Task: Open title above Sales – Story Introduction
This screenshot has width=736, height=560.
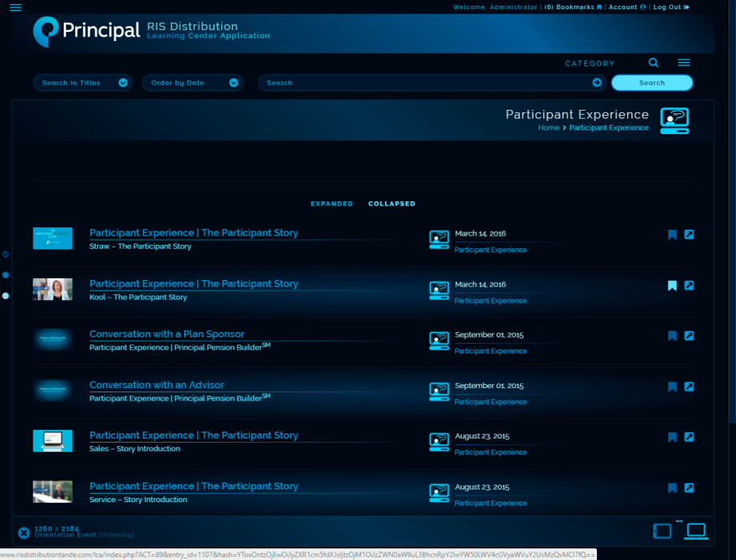Action: point(194,435)
